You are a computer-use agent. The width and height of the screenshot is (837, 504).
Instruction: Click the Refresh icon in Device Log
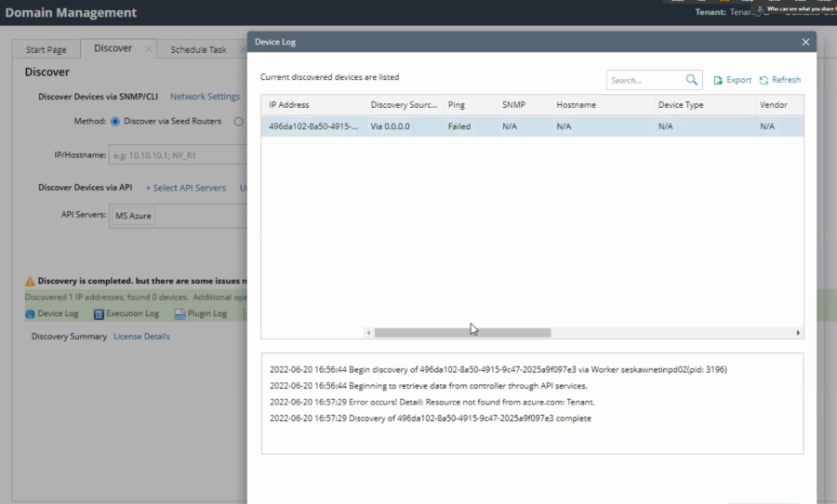[764, 80]
